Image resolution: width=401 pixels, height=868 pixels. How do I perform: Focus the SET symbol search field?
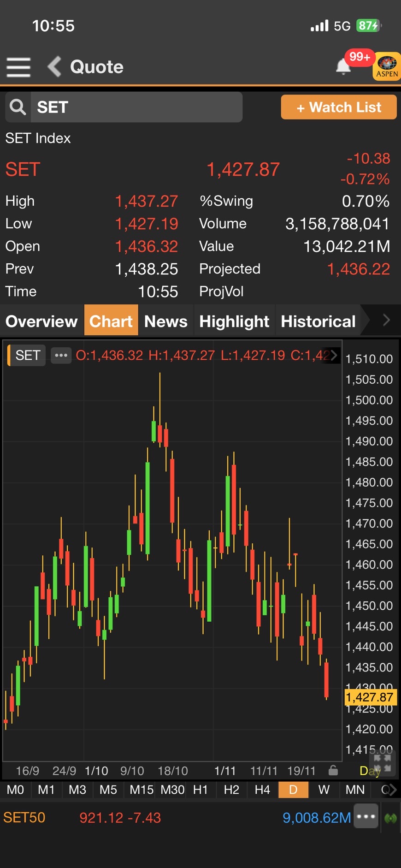tap(136, 107)
